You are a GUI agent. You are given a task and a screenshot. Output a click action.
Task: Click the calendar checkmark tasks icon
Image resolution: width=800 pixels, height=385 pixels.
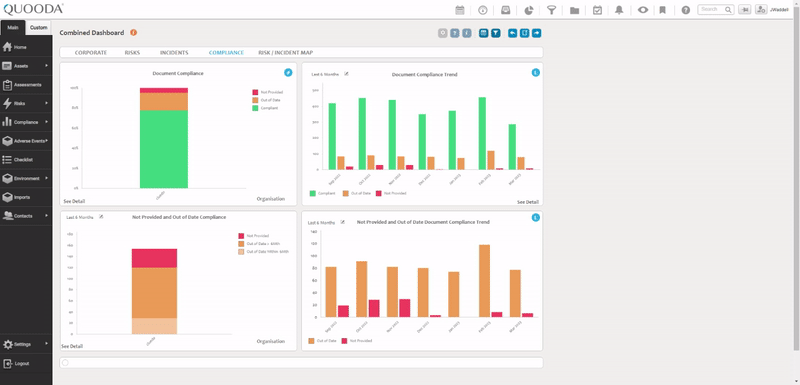(x=597, y=10)
